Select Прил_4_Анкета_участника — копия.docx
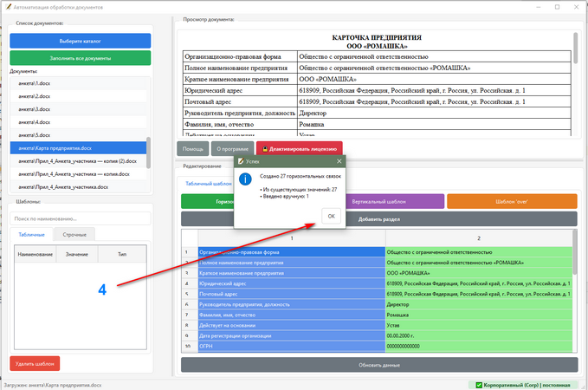Viewport: 588px width, 390px height. (79, 174)
